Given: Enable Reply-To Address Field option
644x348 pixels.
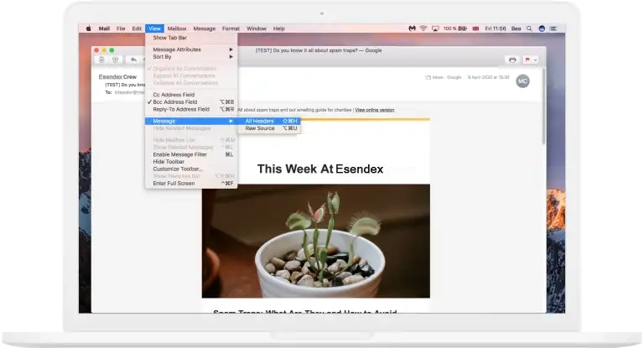Looking at the screenshot, I should [191, 109].
